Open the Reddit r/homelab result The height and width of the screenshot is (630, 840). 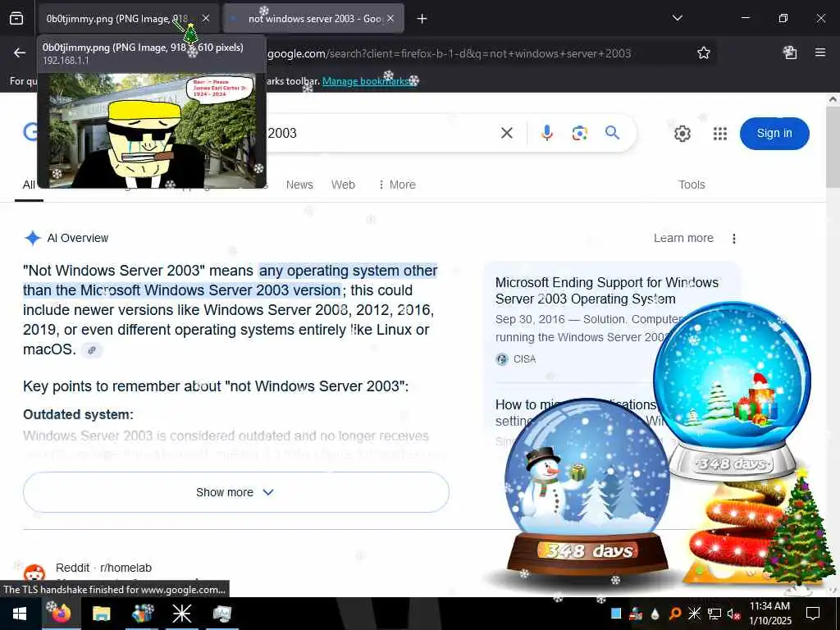103,568
